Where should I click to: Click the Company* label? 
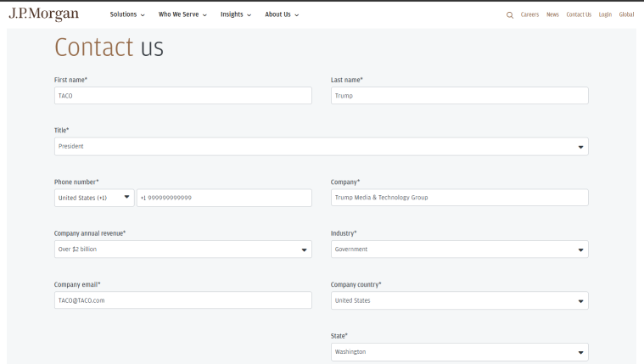pos(345,182)
